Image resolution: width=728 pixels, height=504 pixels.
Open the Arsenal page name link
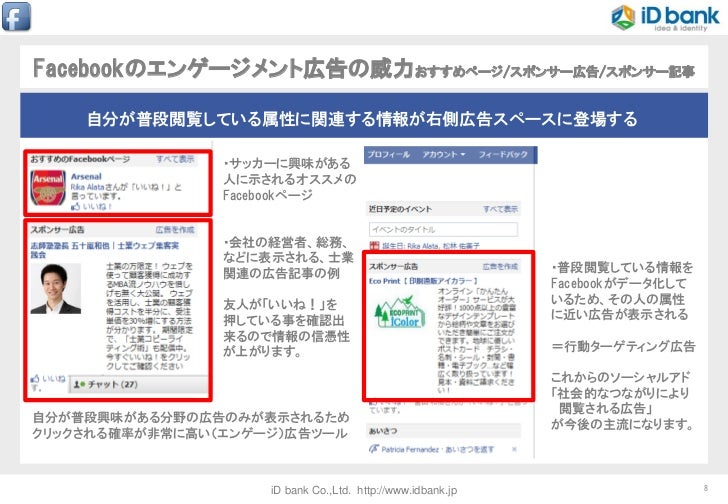[x=86, y=176]
